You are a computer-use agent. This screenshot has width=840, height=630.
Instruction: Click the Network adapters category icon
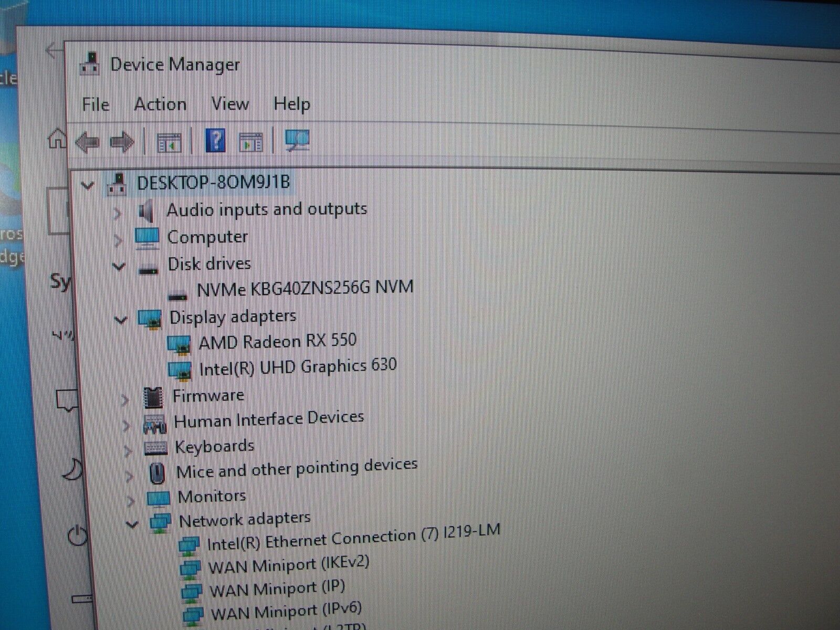[x=160, y=523]
